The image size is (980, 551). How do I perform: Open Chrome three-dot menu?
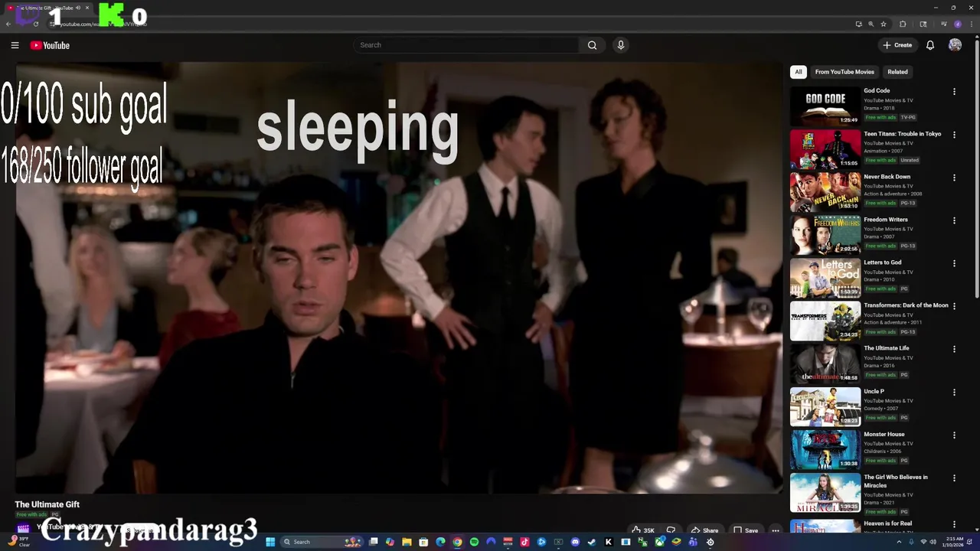pyautogui.click(x=971, y=24)
